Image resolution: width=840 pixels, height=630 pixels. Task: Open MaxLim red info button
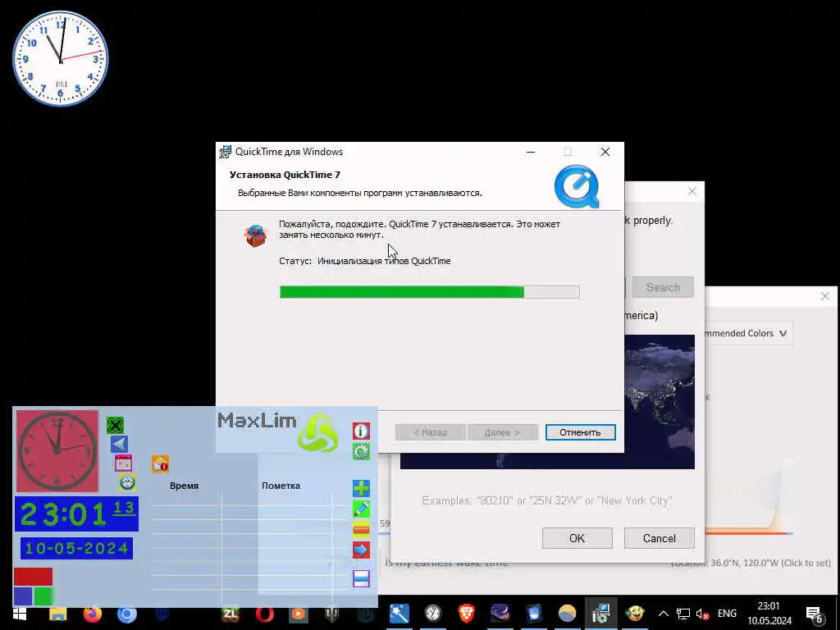point(361,431)
